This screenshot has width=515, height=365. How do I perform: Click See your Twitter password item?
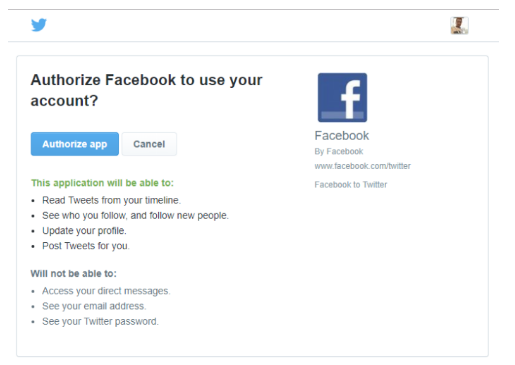(100, 321)
